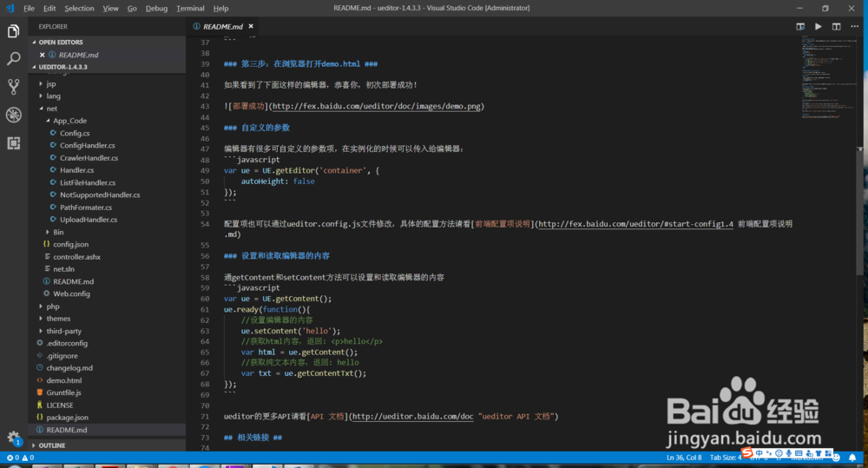Click Tab Size: 4 in status bar

coord(725,458)
